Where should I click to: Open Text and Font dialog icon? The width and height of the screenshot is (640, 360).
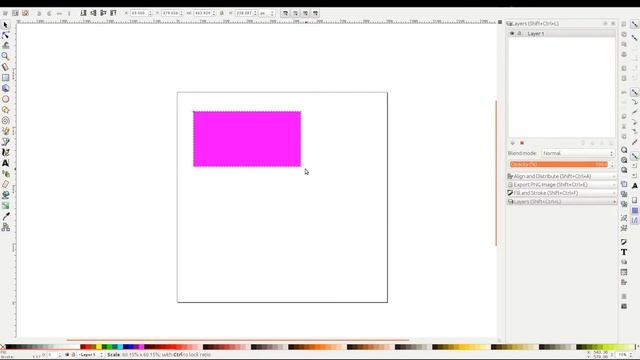pyautogui.click(x=624, y=252)
